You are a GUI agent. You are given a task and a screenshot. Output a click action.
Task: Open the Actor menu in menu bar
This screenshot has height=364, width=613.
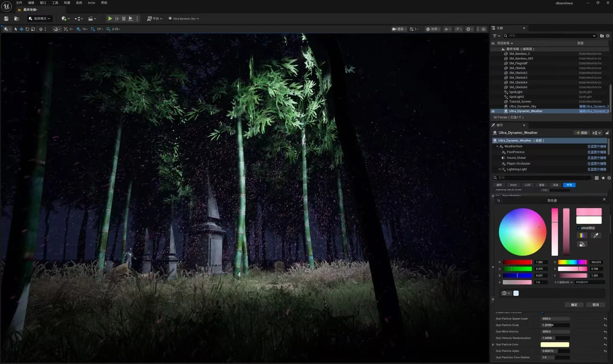coord(91,3)
